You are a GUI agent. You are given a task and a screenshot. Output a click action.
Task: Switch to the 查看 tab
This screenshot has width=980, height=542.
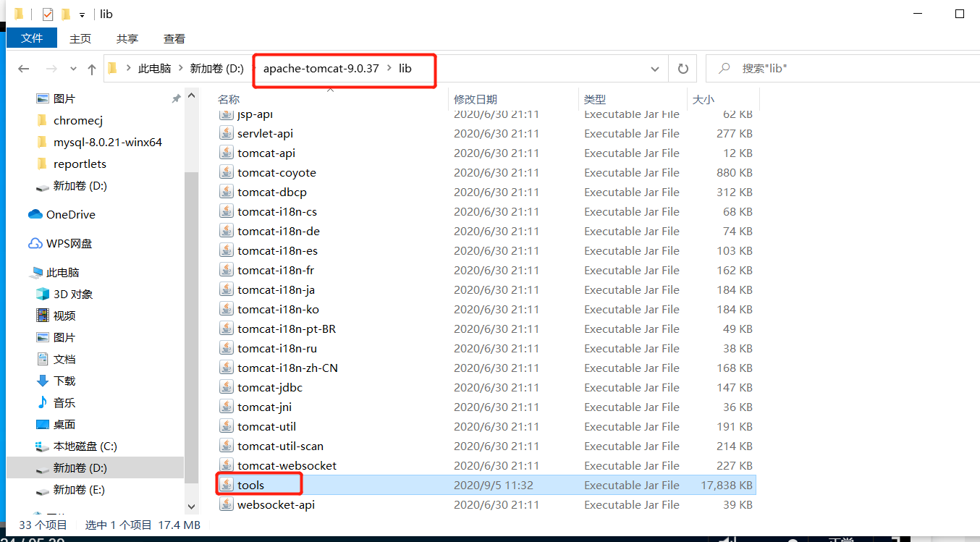(x=174, y=38)
